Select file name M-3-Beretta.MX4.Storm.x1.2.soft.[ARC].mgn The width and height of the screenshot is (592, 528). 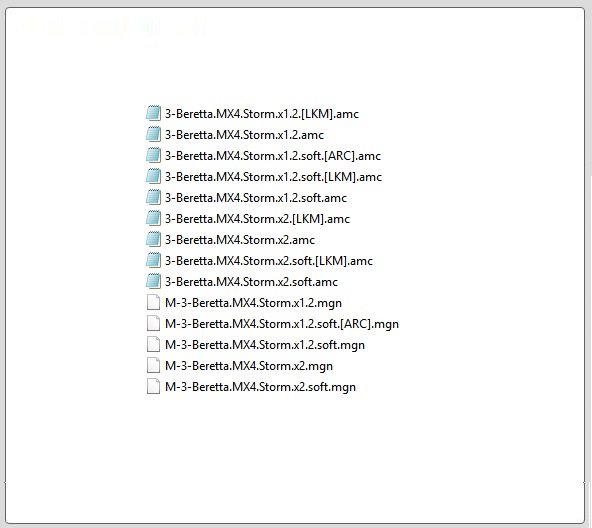tap(282, 324)
